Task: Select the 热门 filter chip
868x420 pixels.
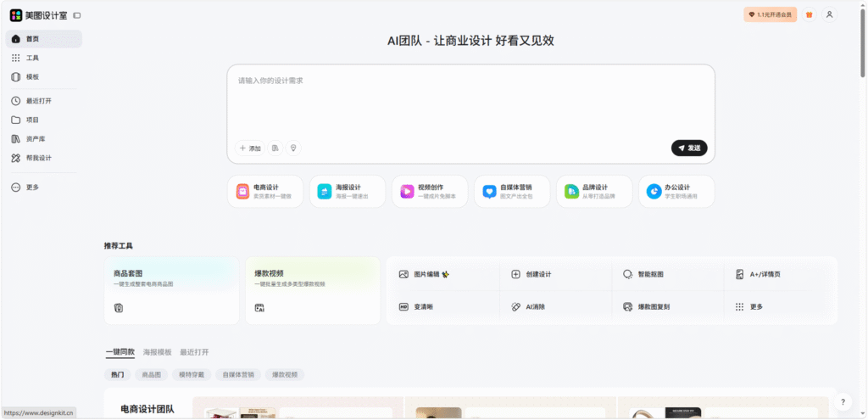Action: (x=117, y=374)
